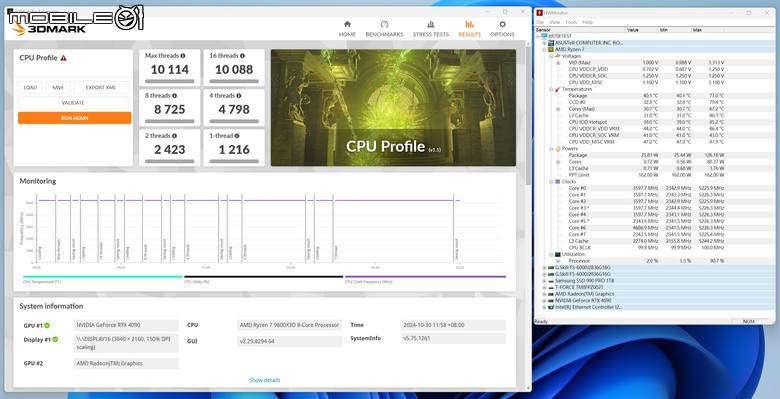
Task: Click the CPU Profile benchmark artwork thumbnail
Action: [x=393, y=107]
